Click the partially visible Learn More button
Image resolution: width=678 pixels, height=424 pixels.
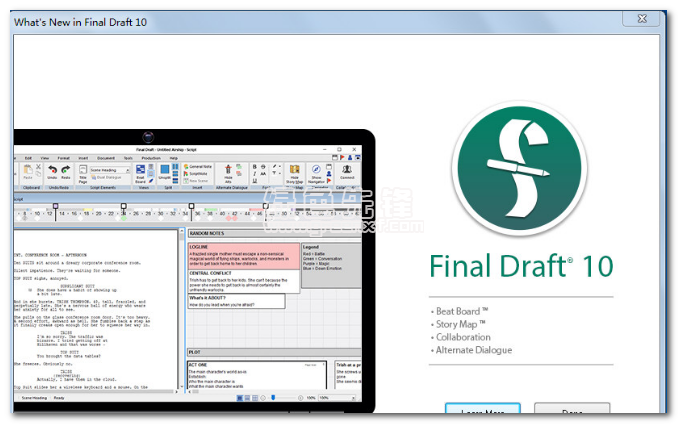click(483, 408)
